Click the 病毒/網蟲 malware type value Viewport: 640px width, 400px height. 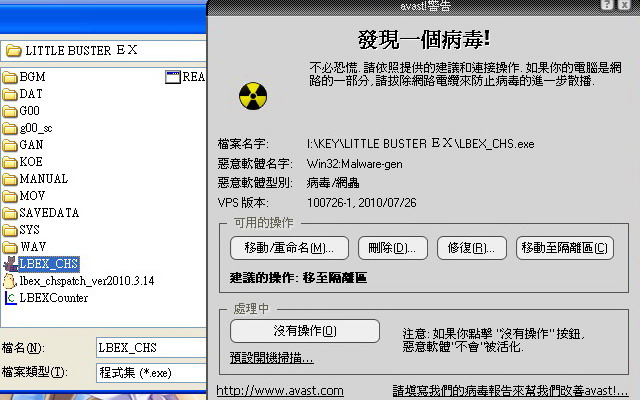click(333, 183)
